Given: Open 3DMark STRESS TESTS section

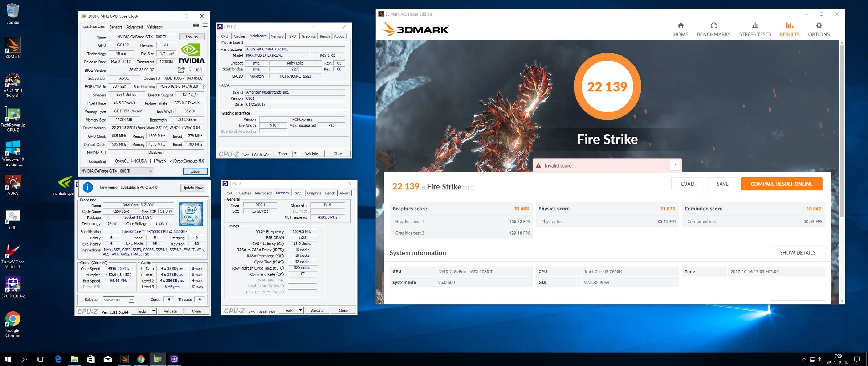Looking at the screenshot, I should point(755,29).
